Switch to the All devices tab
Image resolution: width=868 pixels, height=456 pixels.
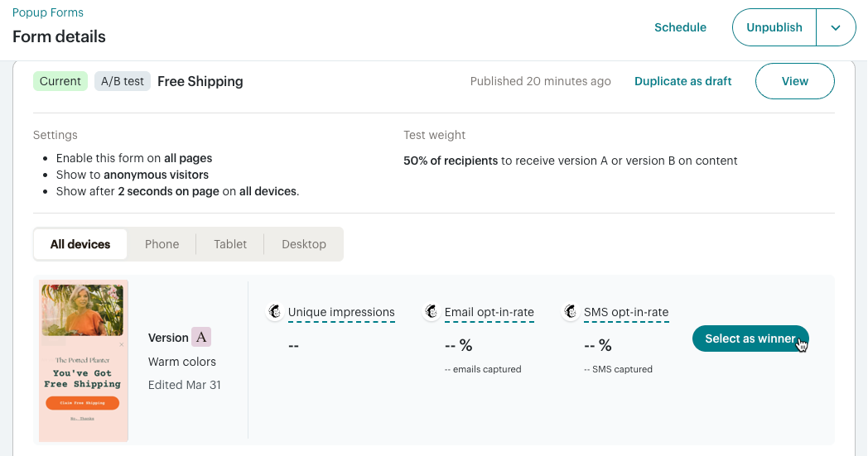coord(80,244)
